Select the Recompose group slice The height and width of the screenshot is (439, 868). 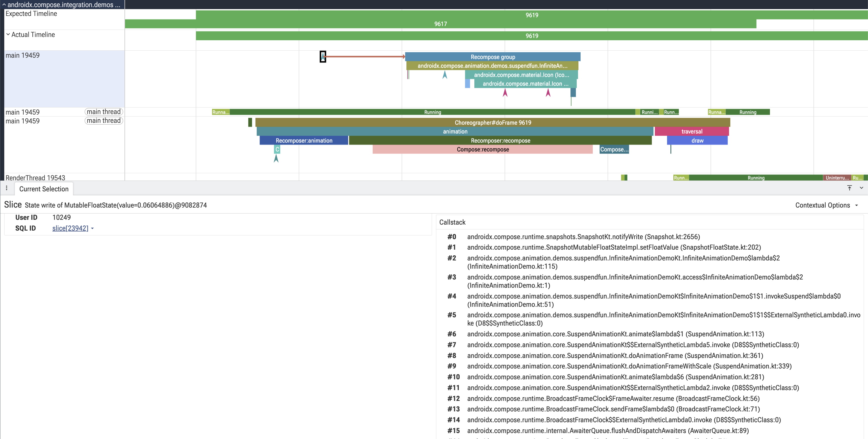pyautogui.click(x=493, y=57)
